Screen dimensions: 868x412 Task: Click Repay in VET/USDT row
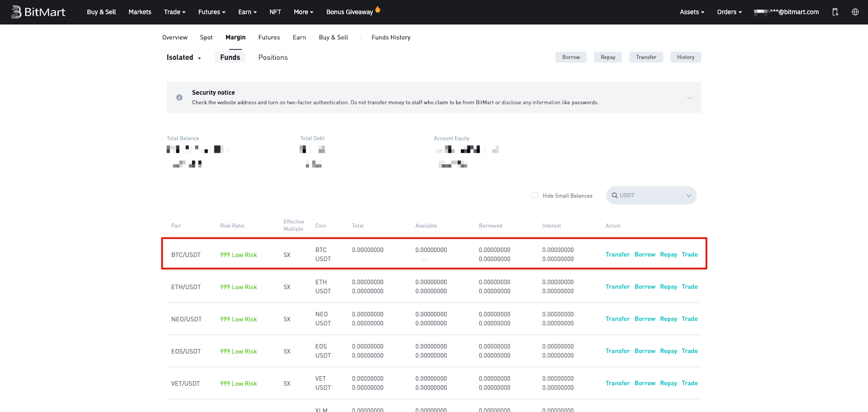669,383
